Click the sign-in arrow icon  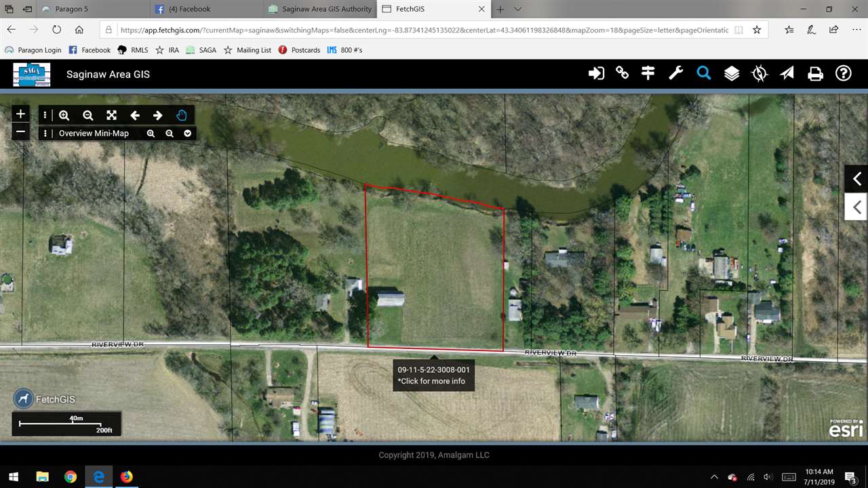596,73
